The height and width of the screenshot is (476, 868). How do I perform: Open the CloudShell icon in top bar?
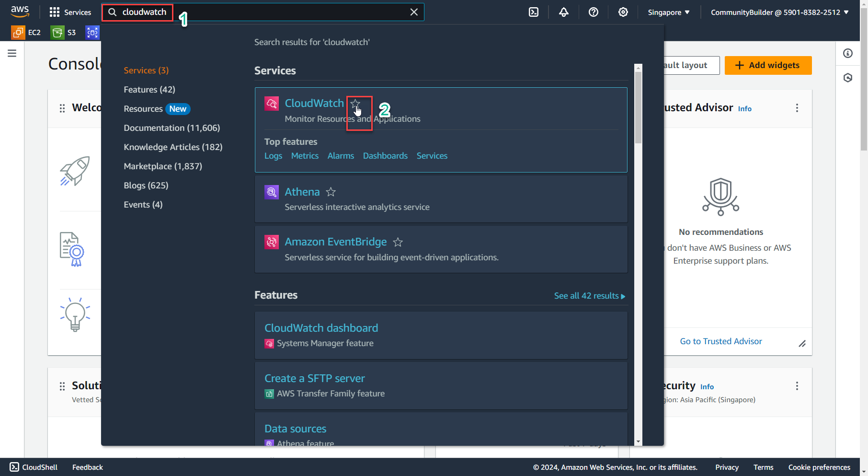[x=534, y=12]
